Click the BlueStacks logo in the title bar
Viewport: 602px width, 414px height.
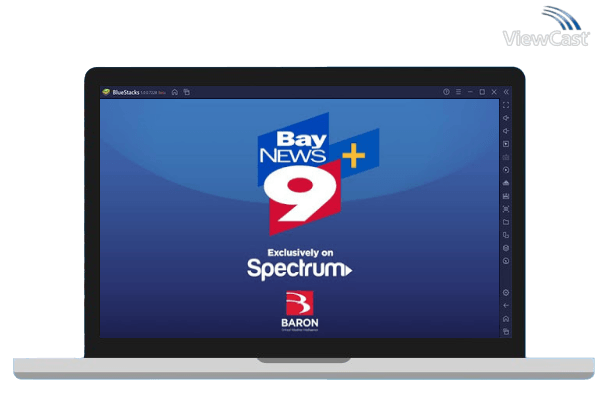coord(106,92)
